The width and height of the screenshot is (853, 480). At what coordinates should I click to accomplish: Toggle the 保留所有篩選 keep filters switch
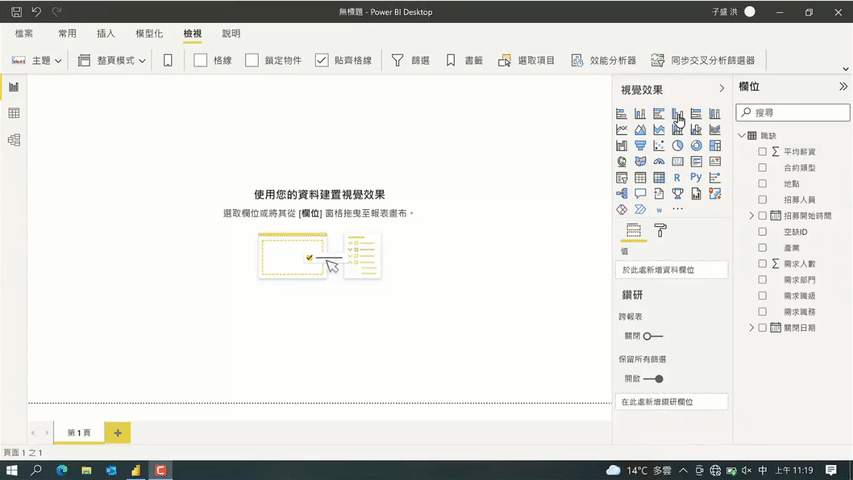pos(653,379)
